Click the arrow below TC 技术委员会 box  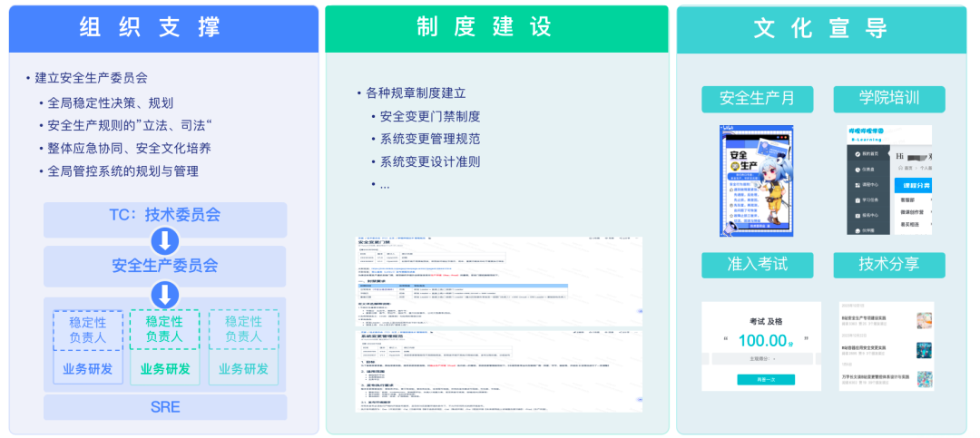coord(165,241)
